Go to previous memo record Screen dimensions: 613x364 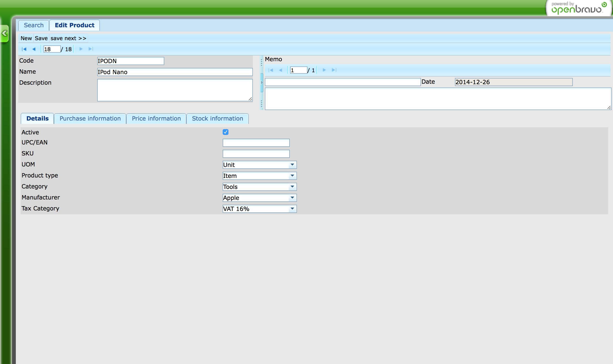280,70
